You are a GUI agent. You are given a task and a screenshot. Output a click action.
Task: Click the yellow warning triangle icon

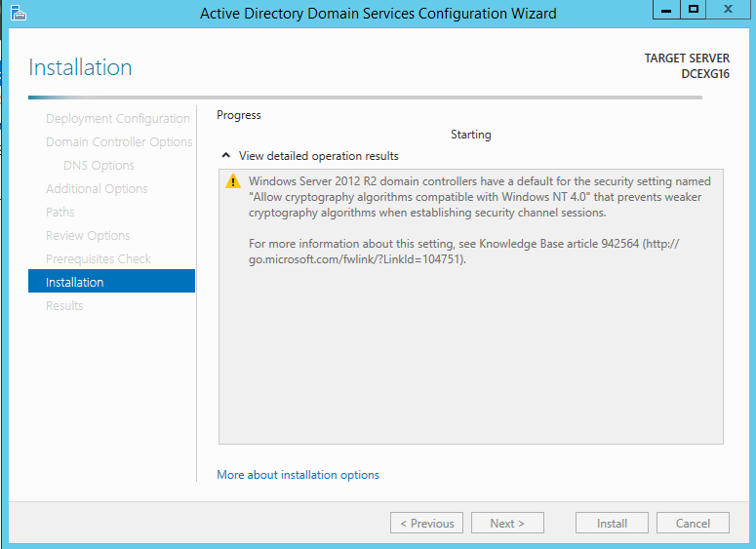(x=233, y=181)
